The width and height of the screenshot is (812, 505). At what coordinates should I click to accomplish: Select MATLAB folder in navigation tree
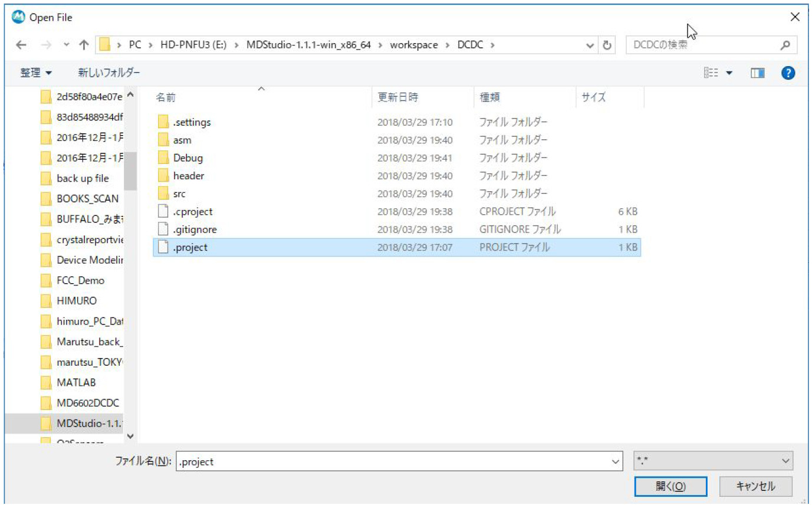[76, 382]
